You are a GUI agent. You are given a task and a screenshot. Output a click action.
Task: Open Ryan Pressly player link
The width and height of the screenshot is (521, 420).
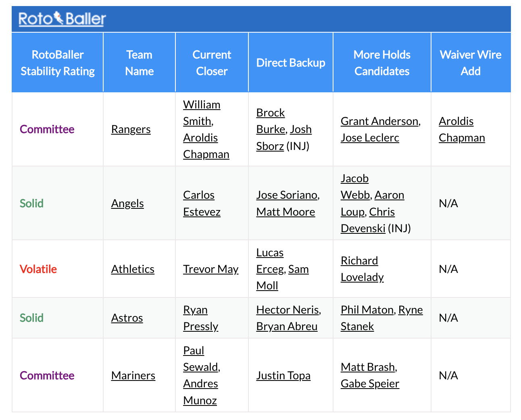200,318
